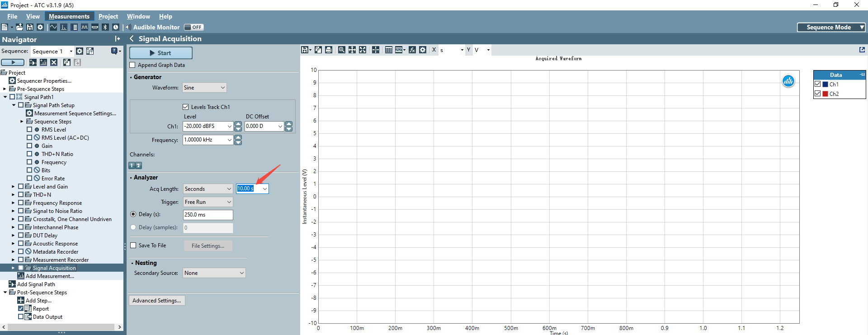Open Advanced Settings dialog
This screenshot has width=868, height=335.
pyautogui.click(x=157, y=301)
